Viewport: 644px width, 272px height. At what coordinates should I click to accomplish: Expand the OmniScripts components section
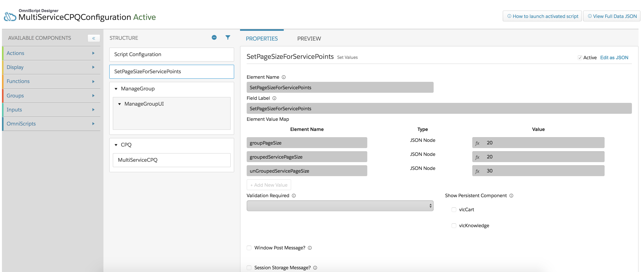(51, 124)
